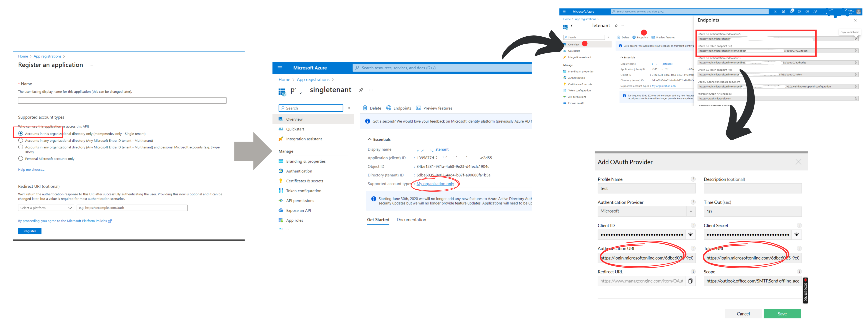Collapse the Essentials section chevron
The width and height of the screenshot is (868, 325).
coord(369,139)
